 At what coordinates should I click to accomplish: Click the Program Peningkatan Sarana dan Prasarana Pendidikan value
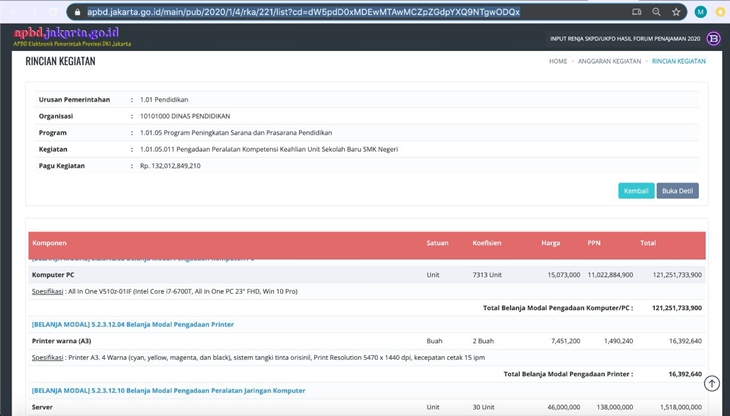point(236,133)
